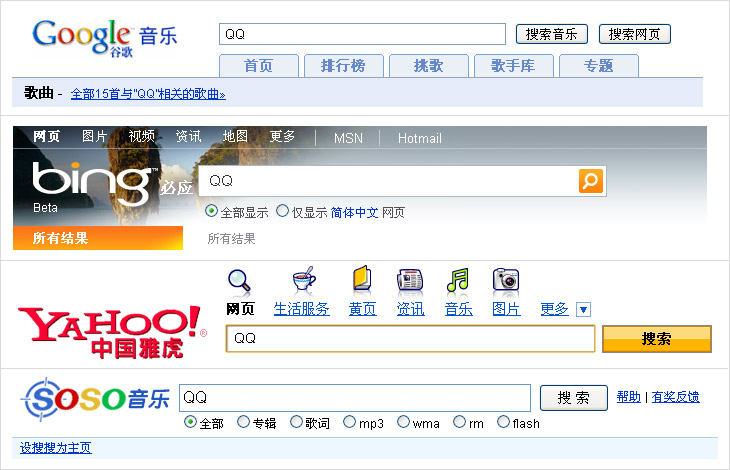The width and height of the screenshot is (730, 470).
Task: Click the SOSO 音乐 logo
Action: [95, 399]
